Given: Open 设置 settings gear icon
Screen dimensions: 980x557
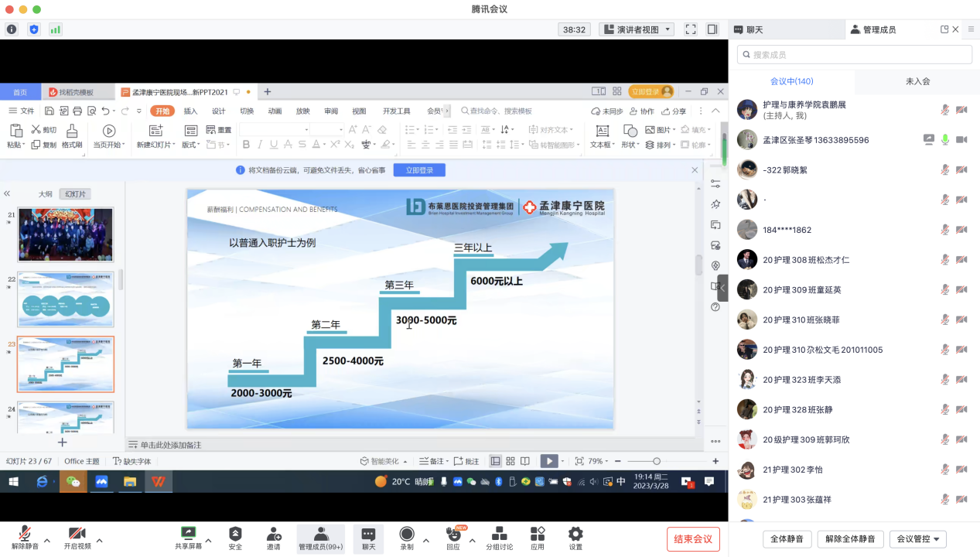Looking at the screenshot, I should (x=575, y=534).
